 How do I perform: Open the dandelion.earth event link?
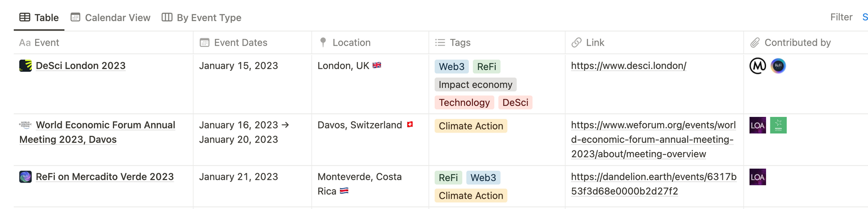click(653, 184)
